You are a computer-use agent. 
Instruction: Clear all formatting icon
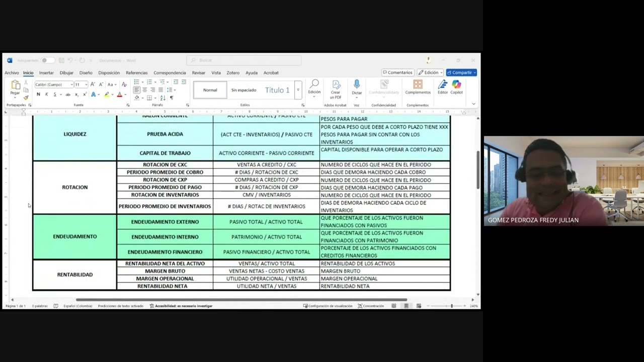pyautogui.click(x=124, y=84)
